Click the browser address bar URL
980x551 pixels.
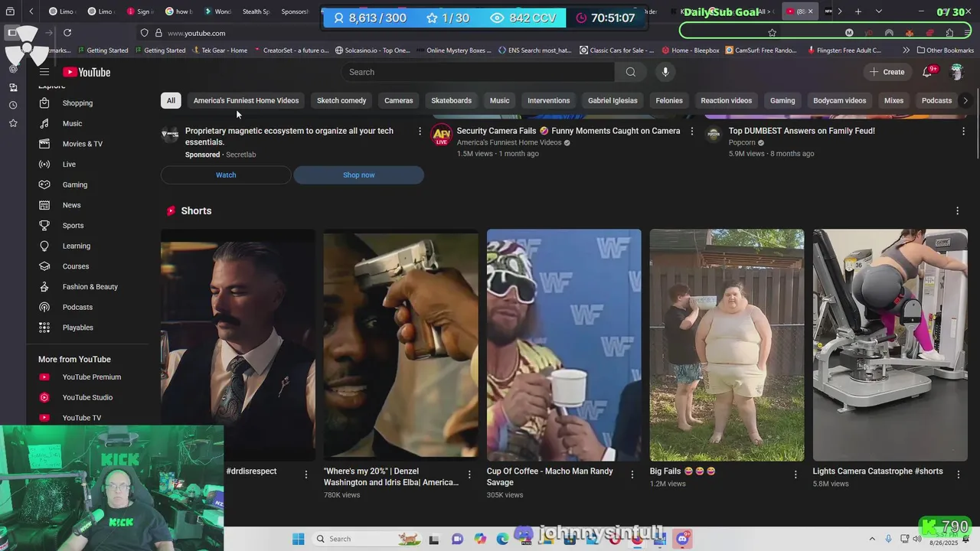196,33
